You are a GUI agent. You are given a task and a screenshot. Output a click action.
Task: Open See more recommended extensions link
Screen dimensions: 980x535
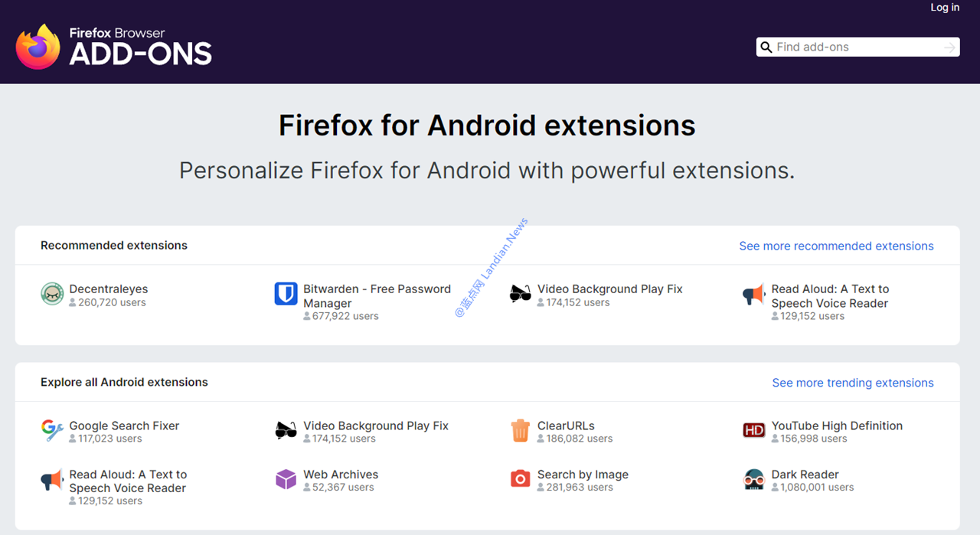836,246
